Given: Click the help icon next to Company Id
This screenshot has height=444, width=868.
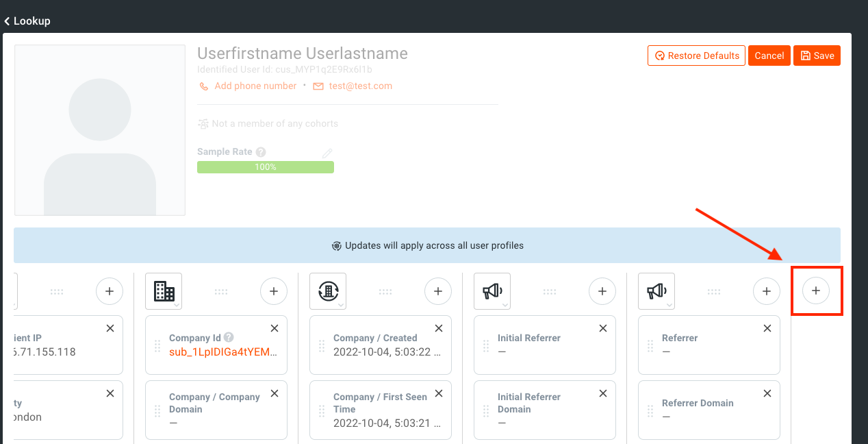Looking at the screenshot, I should pos(229,337).
